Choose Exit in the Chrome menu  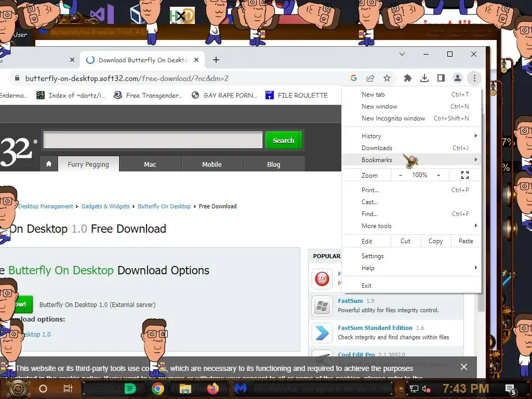(x=411, y=285)
